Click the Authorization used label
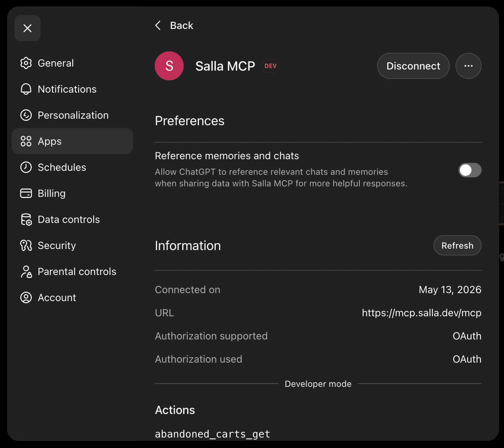Viewport: 504px width, 448px height. coord(198,359)
